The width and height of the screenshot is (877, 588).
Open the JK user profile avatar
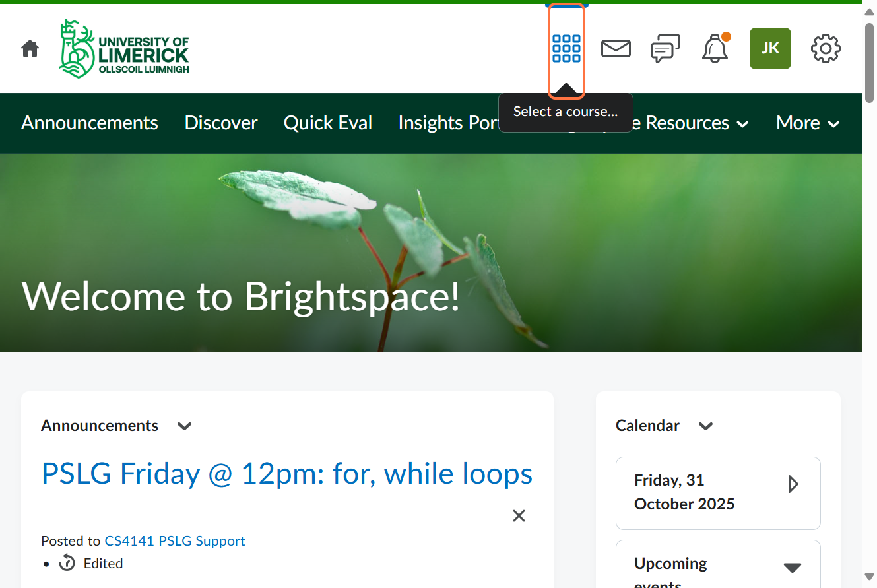click(770, 49)
